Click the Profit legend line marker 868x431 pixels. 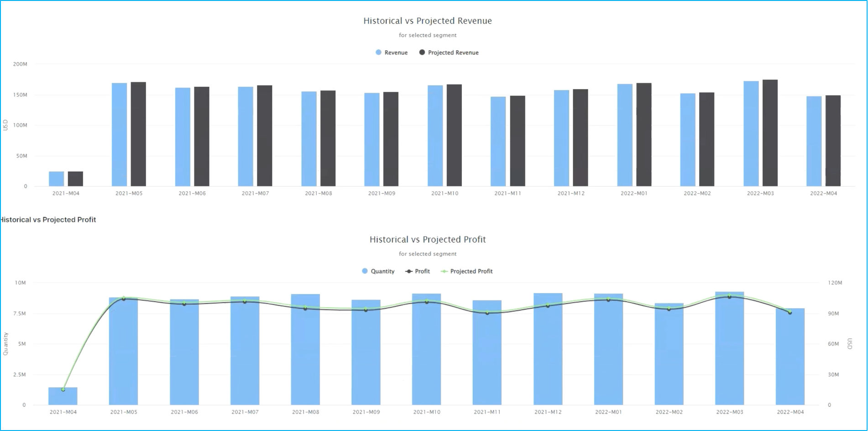tap(409, 271)
